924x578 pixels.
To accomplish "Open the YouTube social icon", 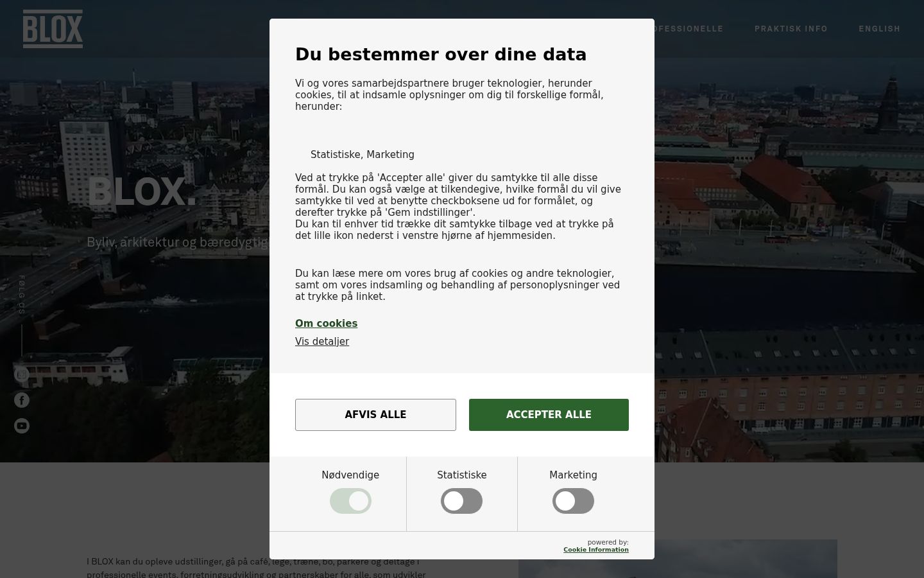I will tap(22, 426).
